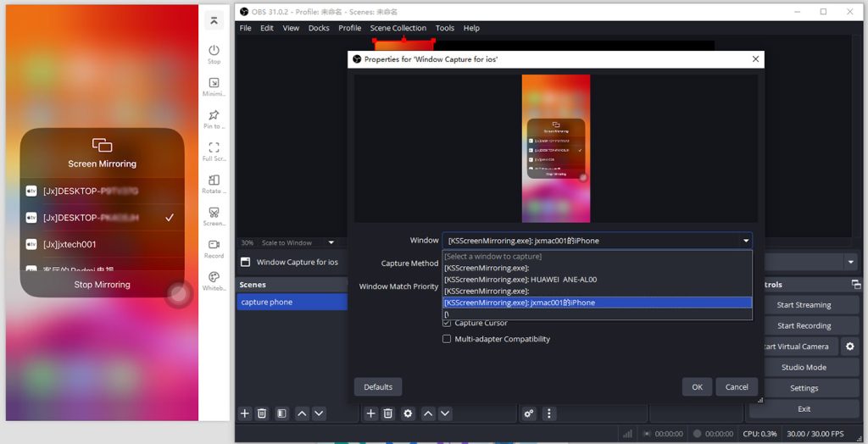Open Virtual Camera settings gear icon
The width and height of the screenshot is (868, 444).
click(849, 347)
